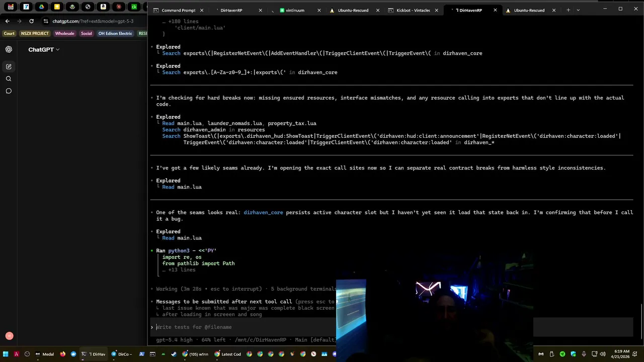This screenshot has height=362, width=644.
Task: Click the ChatGPT logo in sidebar
Action: (9, 49)
